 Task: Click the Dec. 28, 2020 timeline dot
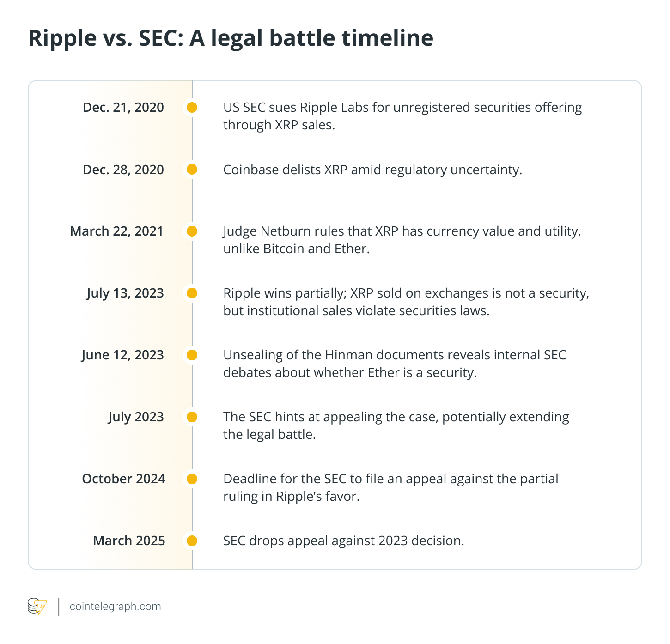click(192, 170)
